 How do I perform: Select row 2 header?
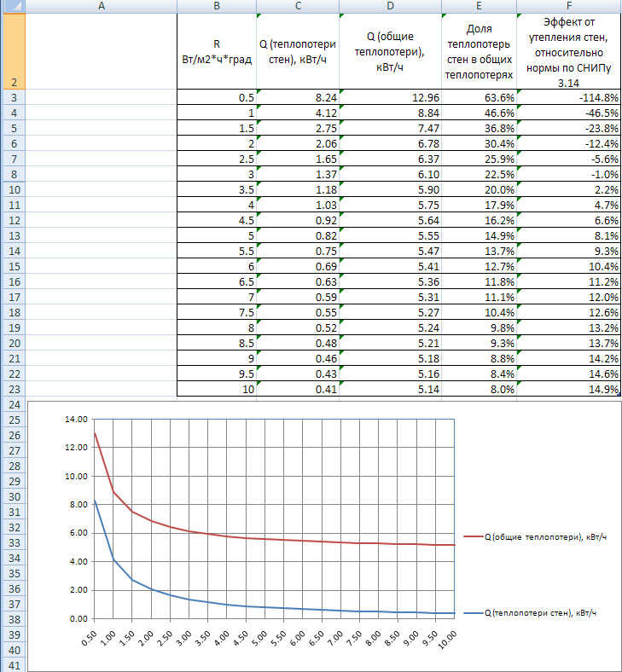(14, 51)
